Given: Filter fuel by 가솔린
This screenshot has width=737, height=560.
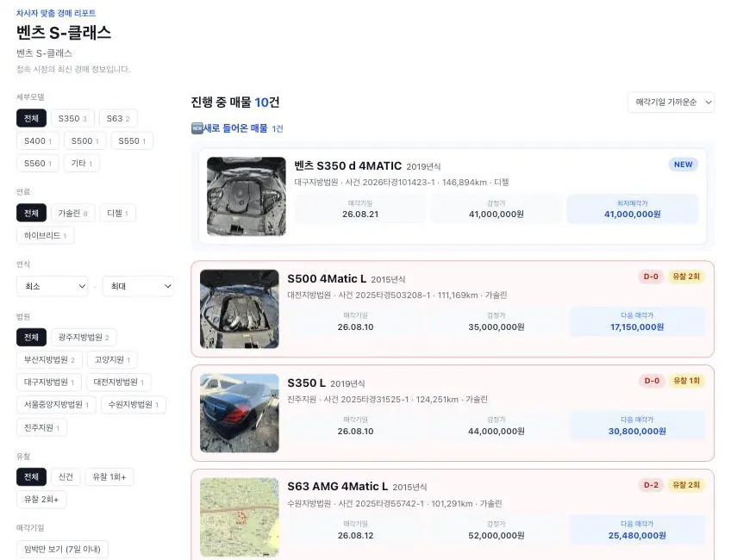Looking at the screenshot, I should tap(73, 213).
